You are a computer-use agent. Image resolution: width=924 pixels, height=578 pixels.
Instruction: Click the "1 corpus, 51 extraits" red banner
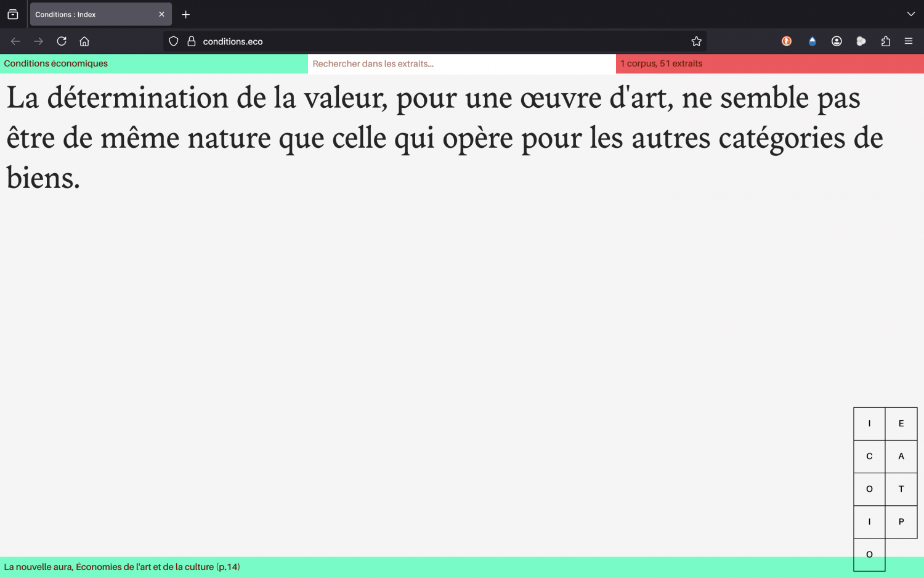coord(662,63)
